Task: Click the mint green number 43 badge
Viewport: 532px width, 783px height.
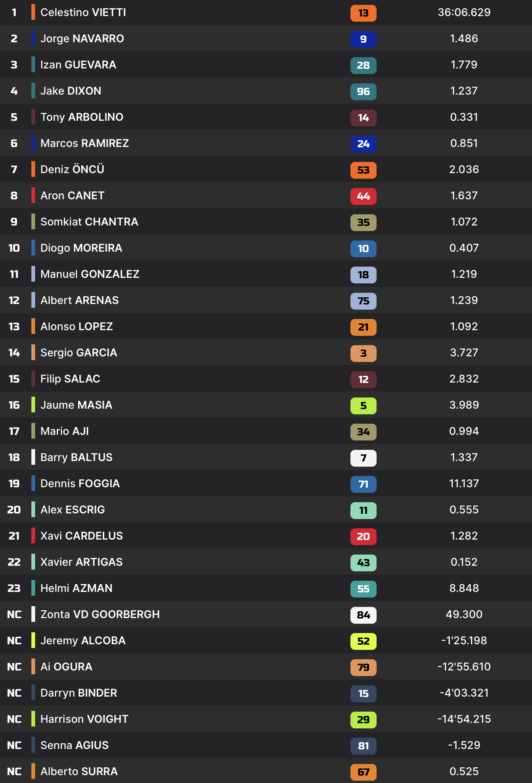Action: point(363,563)
